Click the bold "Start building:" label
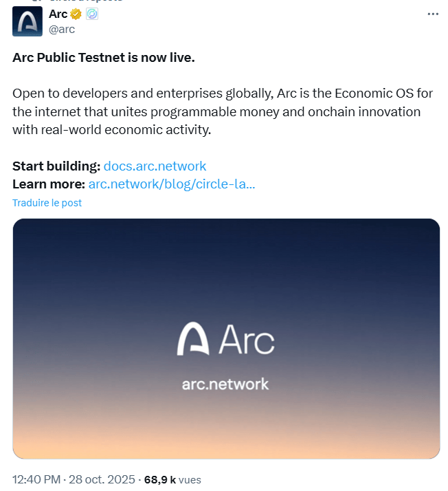Screen dimensions: 448x491 (x=56, y=166)
